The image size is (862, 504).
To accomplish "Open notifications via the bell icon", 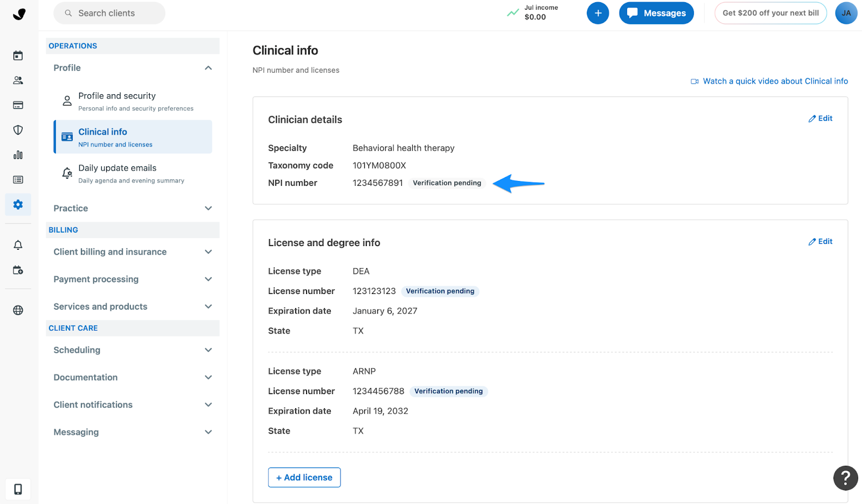I will (x=18, y=244).
